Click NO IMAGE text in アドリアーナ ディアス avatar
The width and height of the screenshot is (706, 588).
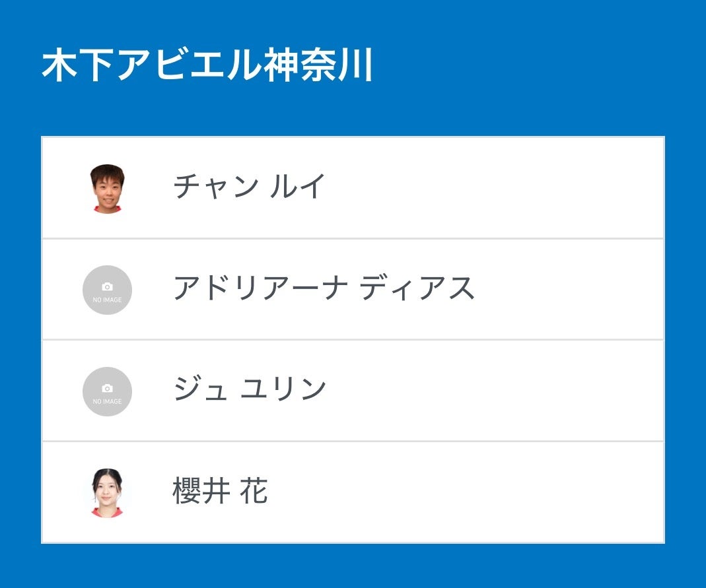107,300
